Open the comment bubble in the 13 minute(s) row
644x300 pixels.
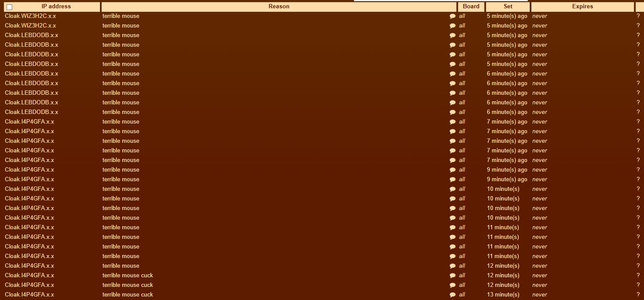pos(452,295)
